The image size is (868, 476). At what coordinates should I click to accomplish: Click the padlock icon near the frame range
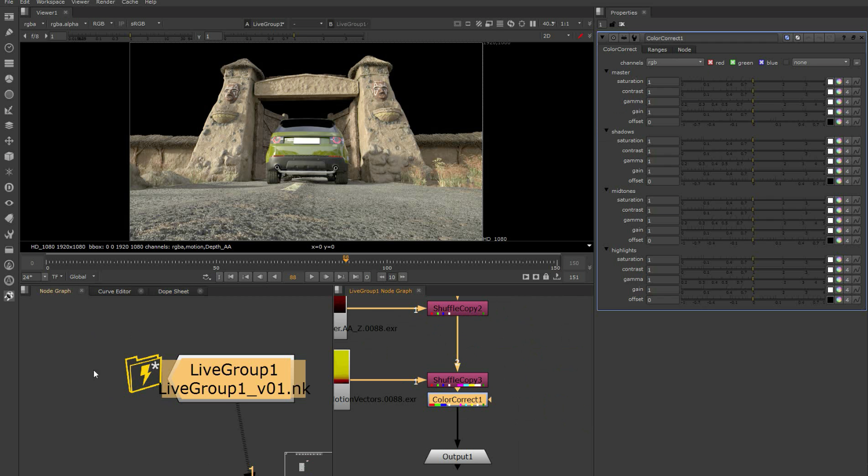546,277
